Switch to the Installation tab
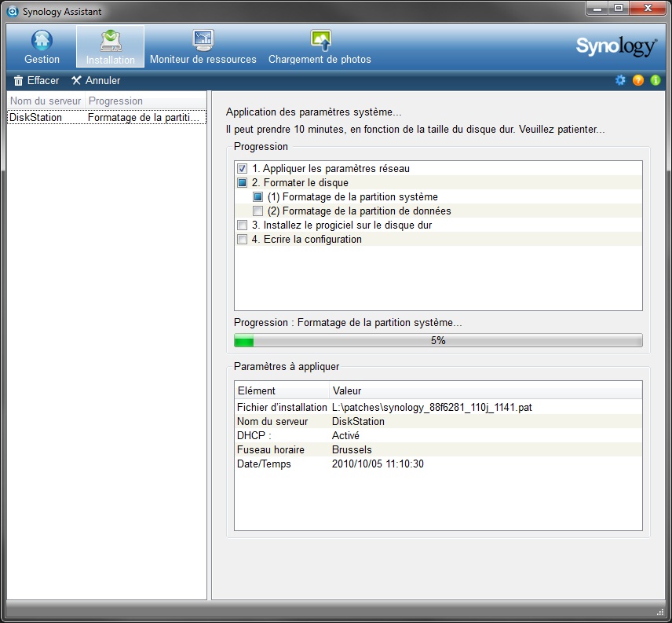The image size is (672, 623). 110,46
